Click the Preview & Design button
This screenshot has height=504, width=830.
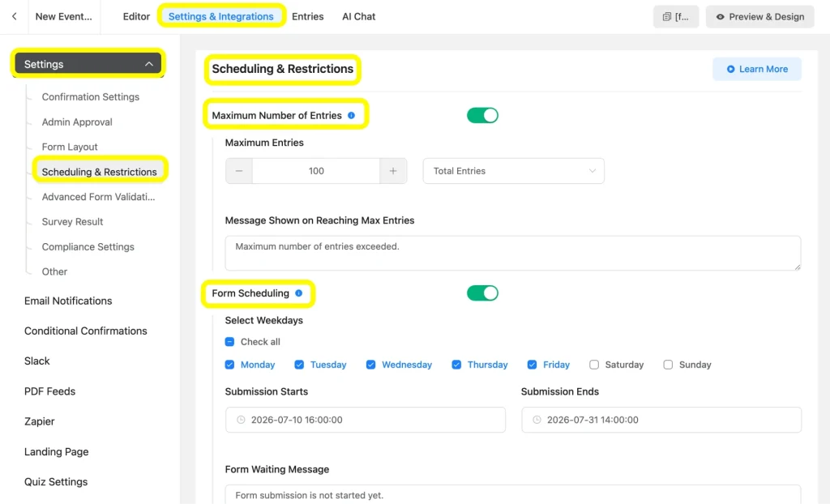pyautogui.click(x=759, y=16)
